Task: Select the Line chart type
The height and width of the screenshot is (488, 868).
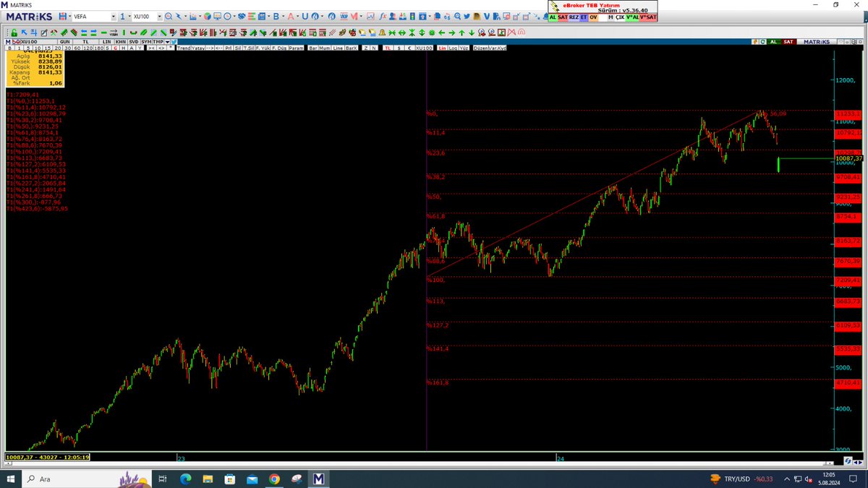Action: [337, 48]
